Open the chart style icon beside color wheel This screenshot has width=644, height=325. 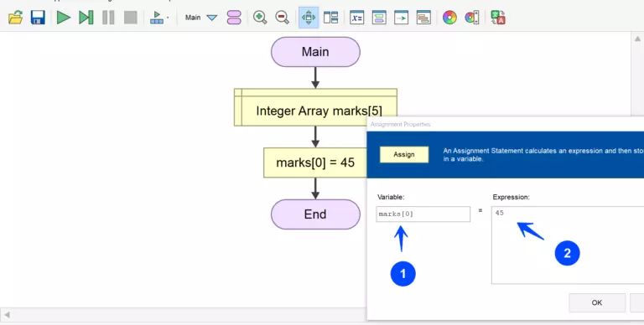click(472, 18)
